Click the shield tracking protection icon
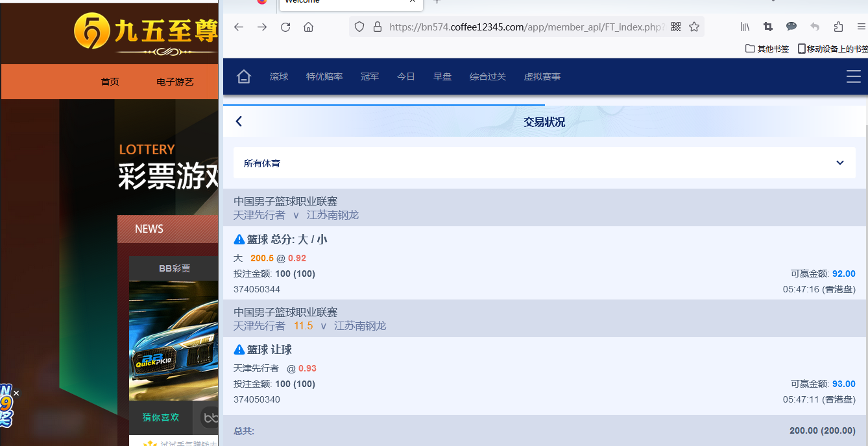This screenshot has height=446, width=868. [360, 27]
